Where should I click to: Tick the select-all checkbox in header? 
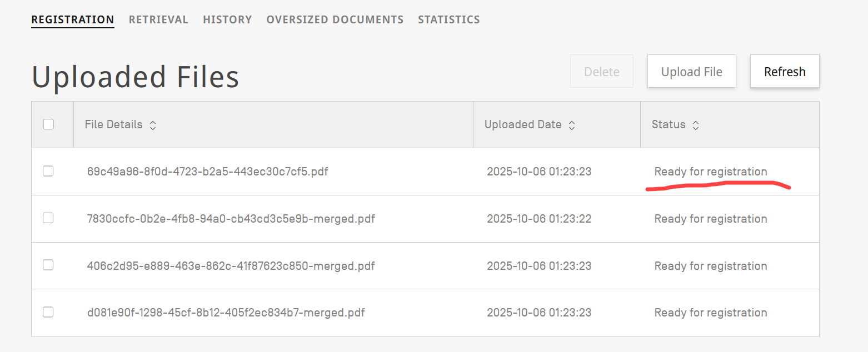(48, 124)
